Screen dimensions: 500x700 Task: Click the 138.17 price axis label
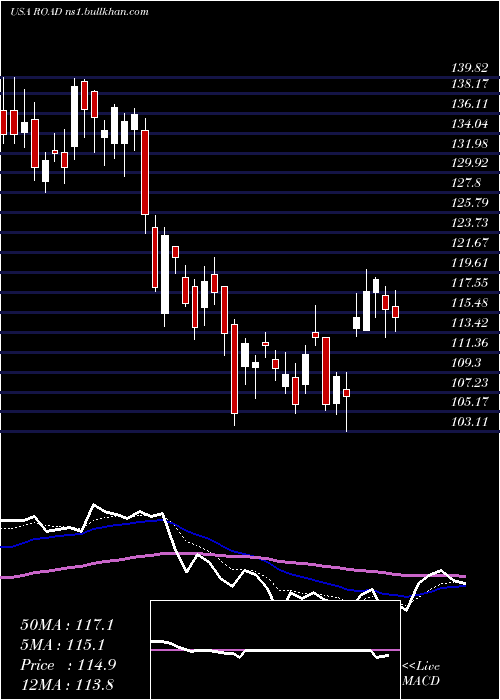pyautogui.click(x=470, y=83)
